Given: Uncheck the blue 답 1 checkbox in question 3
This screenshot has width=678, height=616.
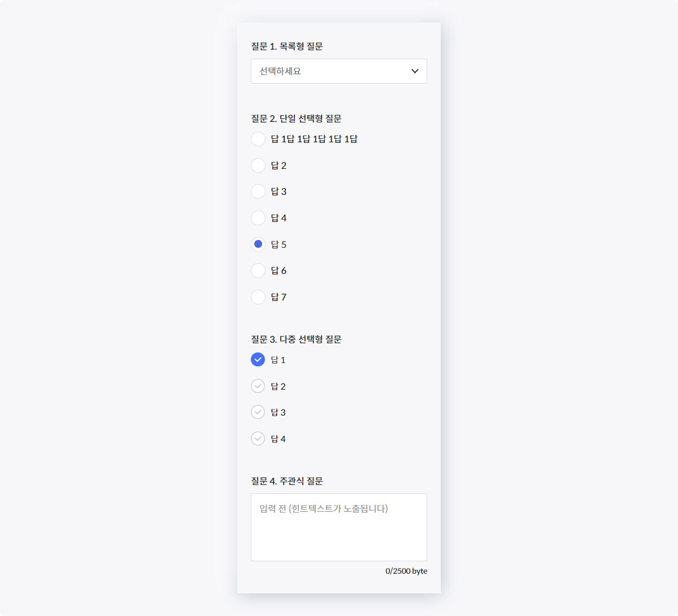Looking at the screenshot, I should [x=258, y=360].
